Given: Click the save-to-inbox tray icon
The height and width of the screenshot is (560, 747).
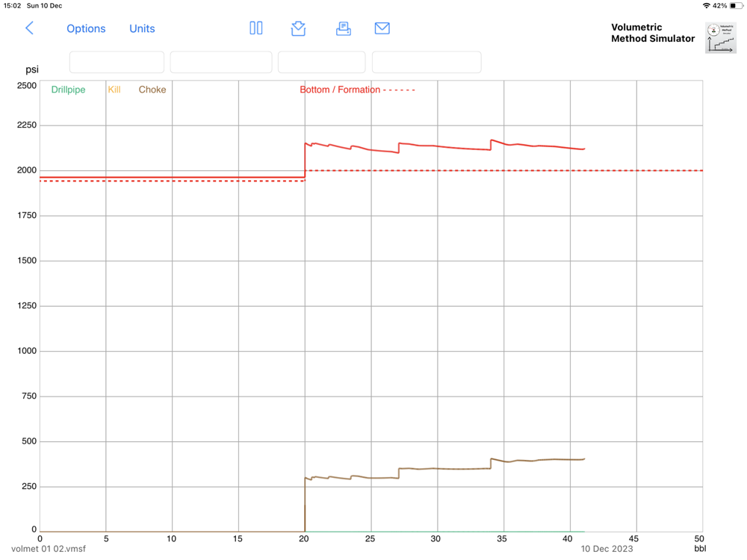Looking at the screenshot, I should pyautogui.click(x=298, y=28).
